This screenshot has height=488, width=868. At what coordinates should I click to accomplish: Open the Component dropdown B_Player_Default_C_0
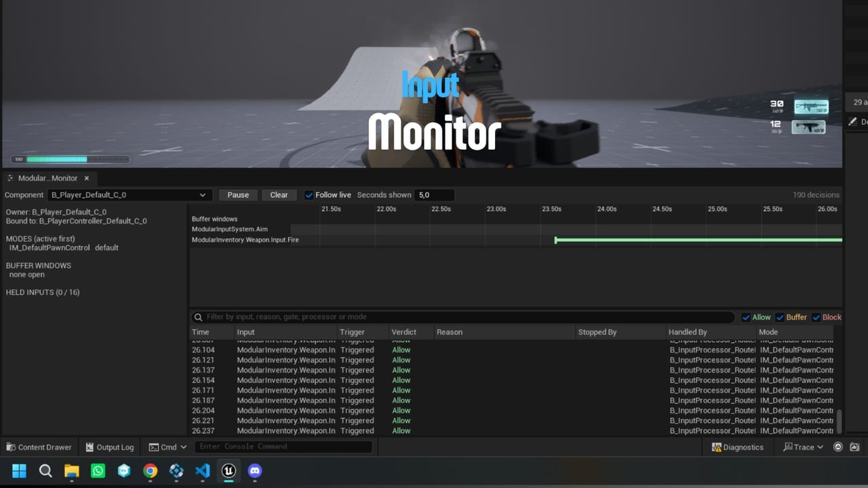click(130, 195)
